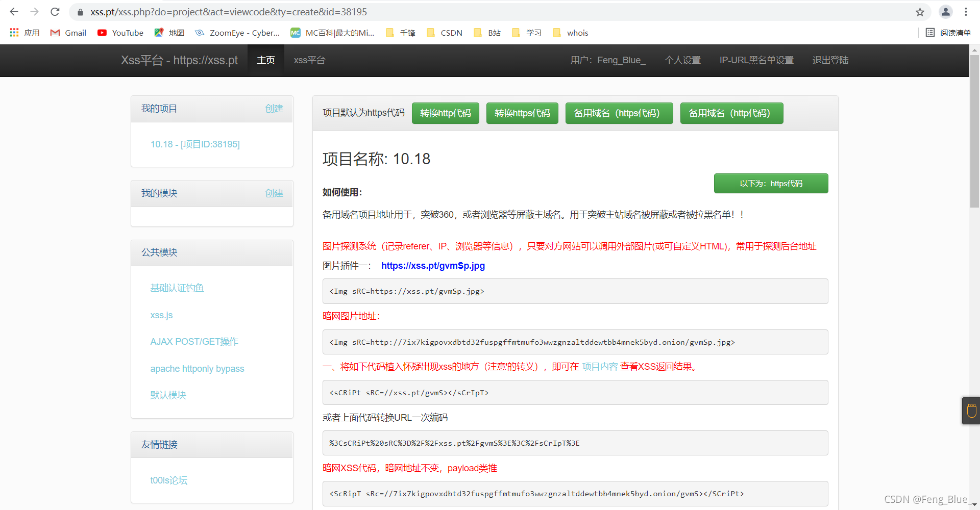Open project 10.18 - [项目ID:38195]
Viewport: 980px width, 510px height.
(195, 144)
